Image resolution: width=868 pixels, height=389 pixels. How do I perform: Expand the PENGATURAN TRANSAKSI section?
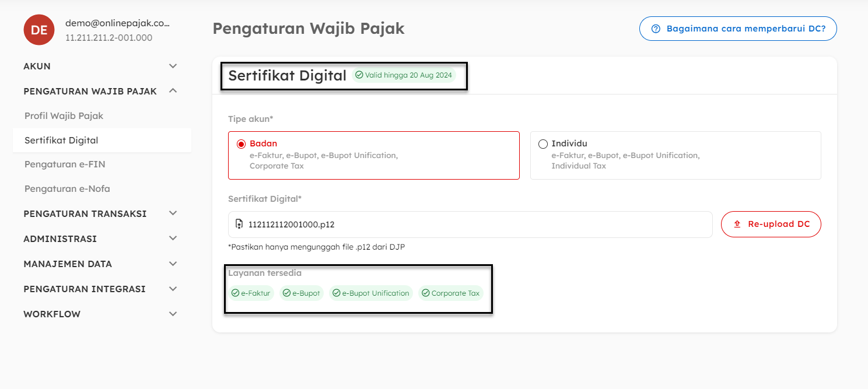click(173, 213)
